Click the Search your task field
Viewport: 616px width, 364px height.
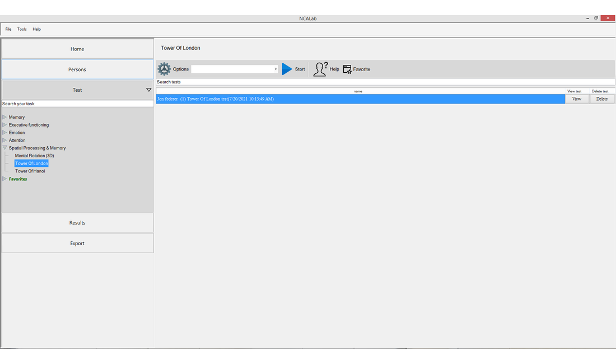(x=77, y=104)
